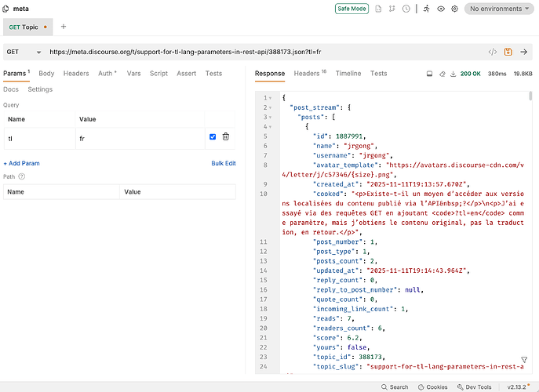Toggle response pane layout icon
The width and height of the screenshot is (539, 392).
[x=429, y=74]
